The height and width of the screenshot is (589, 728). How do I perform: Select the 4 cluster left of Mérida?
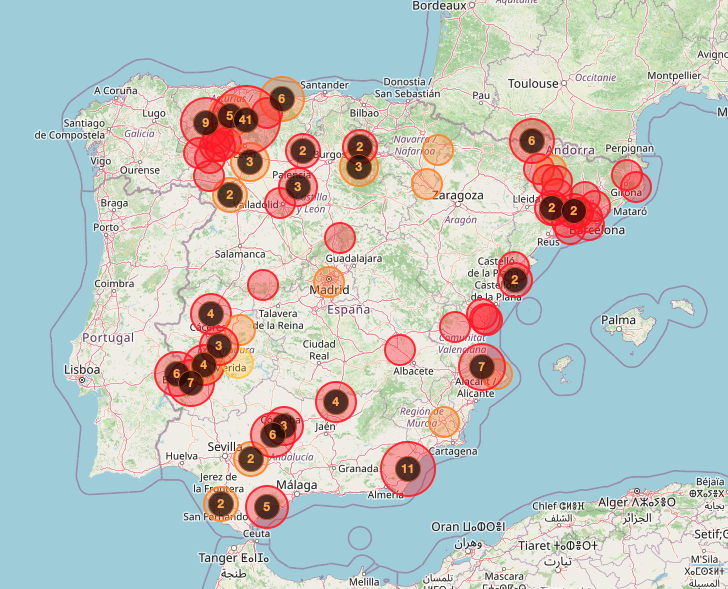(203, 365)
